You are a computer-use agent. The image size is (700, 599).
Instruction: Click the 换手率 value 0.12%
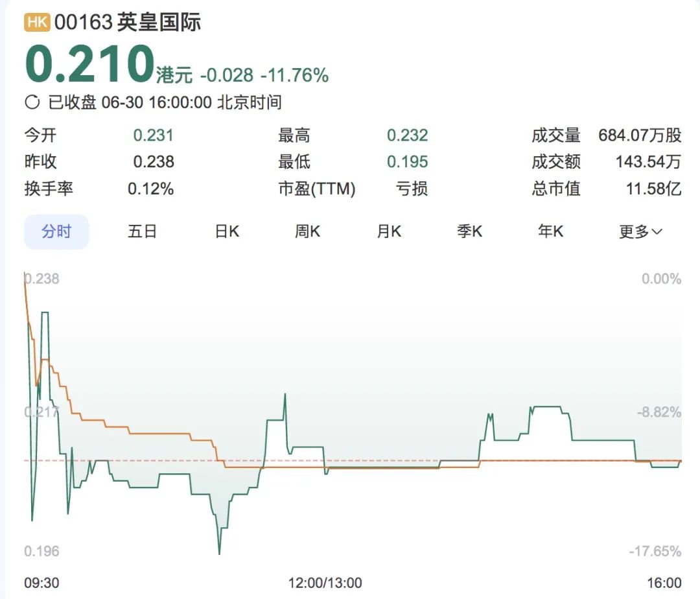(x=150, y=189)
